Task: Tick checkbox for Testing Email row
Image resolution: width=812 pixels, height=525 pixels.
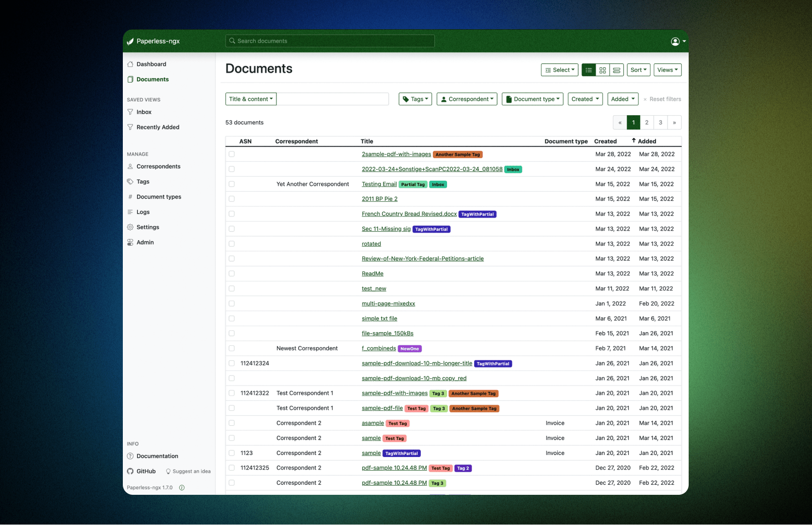Action: coord(232,184)
